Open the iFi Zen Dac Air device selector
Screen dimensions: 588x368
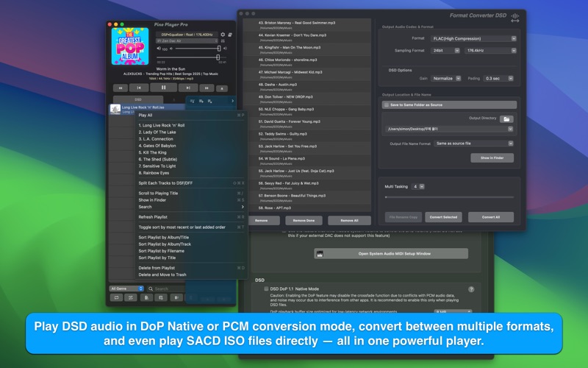(x=187, y=41)
